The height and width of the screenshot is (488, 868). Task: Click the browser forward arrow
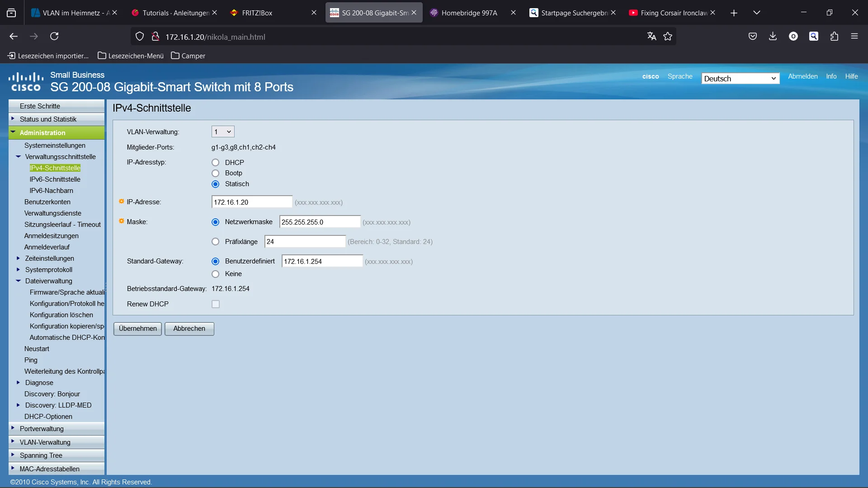pyautogui.click(x=34, y=37)
